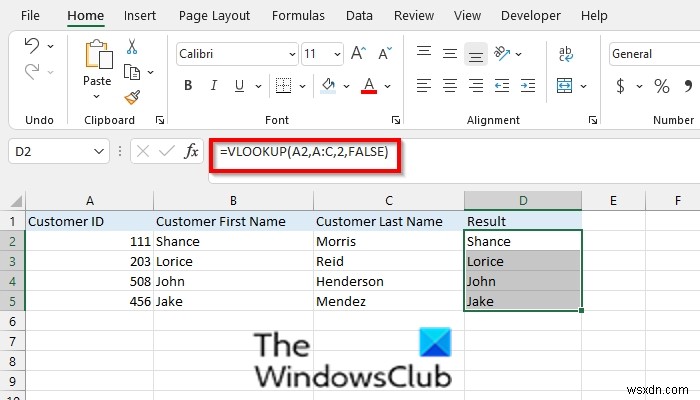Click the Cut scissors icon
Screen dimensions: 700x400
132,46
